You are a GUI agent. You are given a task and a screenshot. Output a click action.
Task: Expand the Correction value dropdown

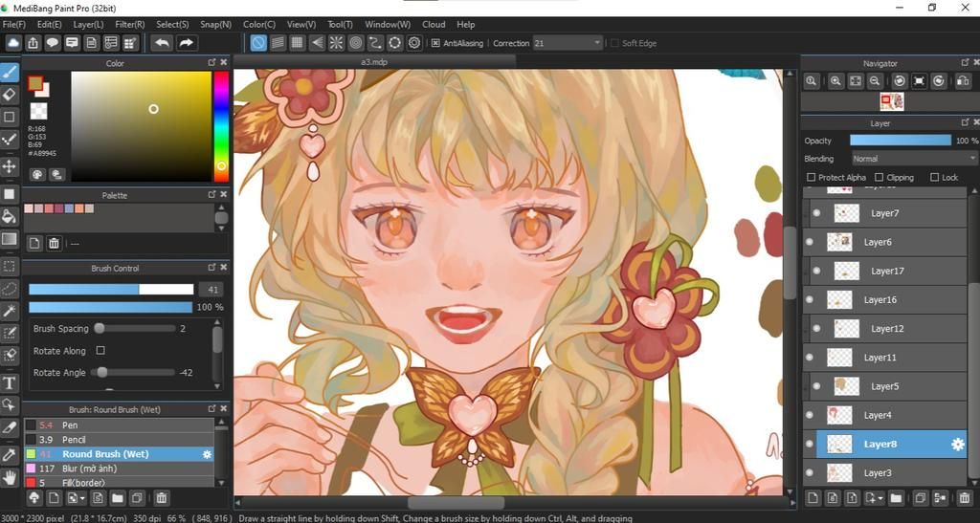point(597,43)
